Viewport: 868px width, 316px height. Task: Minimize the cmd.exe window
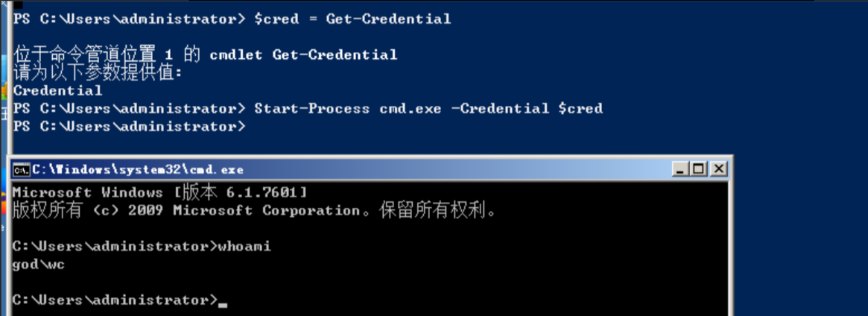[x=681, y=169]
